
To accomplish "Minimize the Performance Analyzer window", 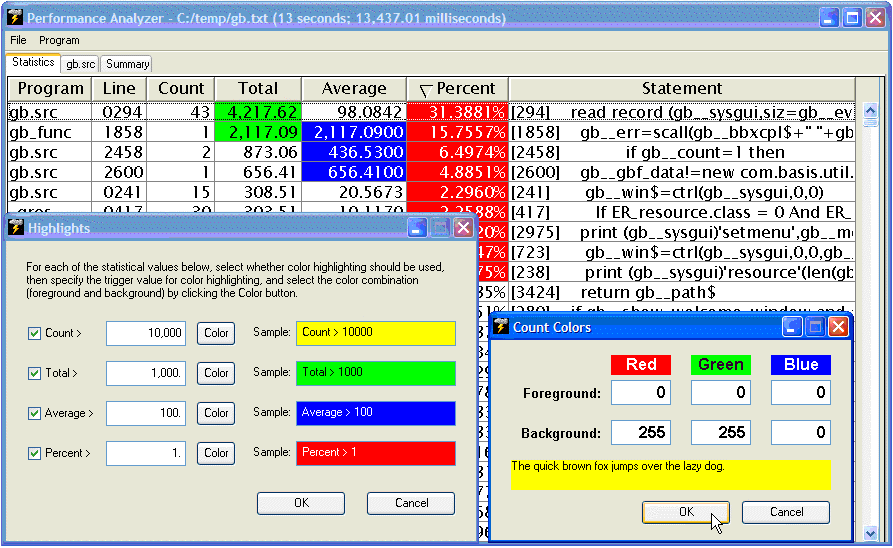I will [830, 18].
